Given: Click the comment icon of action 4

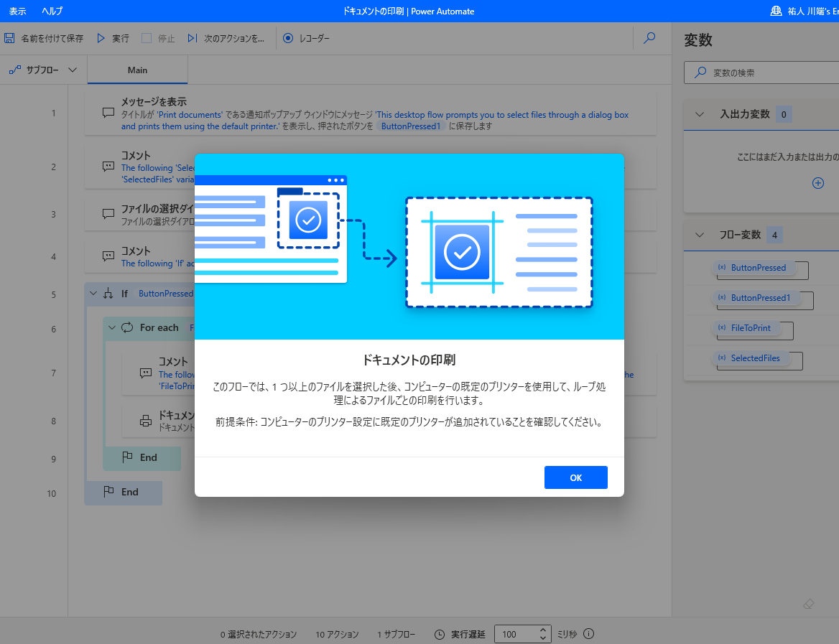Looking at the screenshot, I should (108, 256).
